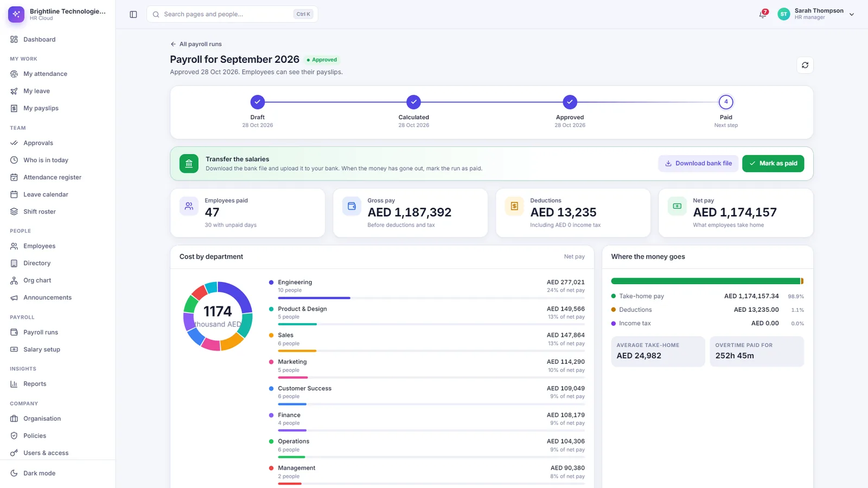The image size is (868, 488).
Task: Click the Dashboard grid icon in sidebar
Action: (14, 40)
